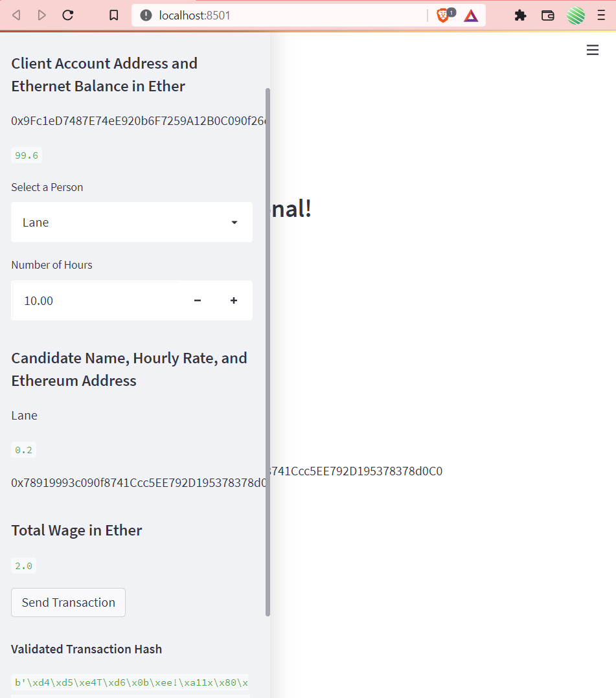Open the Streamlit app hamburger menu
The width and height of the screenshot is (616, 698).
click(593, 50)
